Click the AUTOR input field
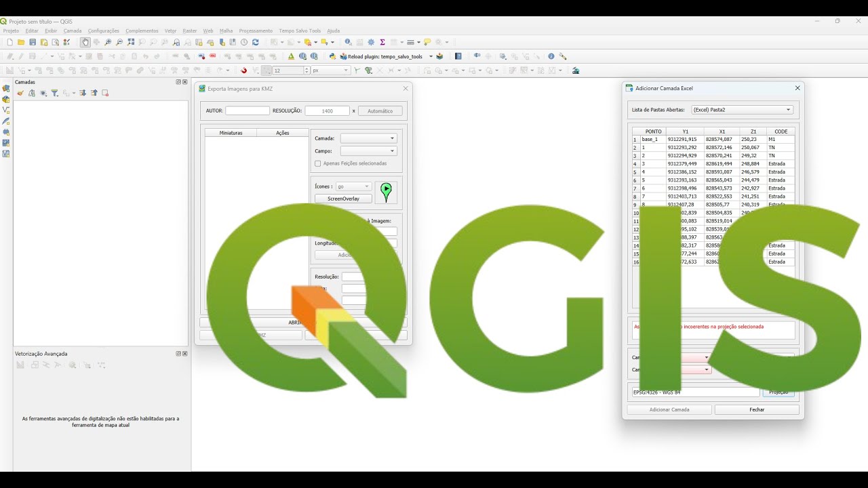This screenshot has width=868, height=488. click(x=248, y=110)
